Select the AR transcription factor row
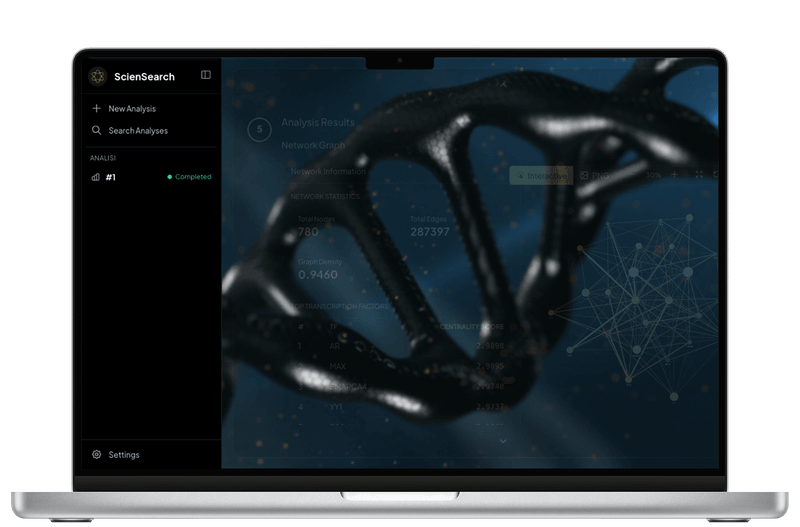The image size is (800, 527). (402, 346)
